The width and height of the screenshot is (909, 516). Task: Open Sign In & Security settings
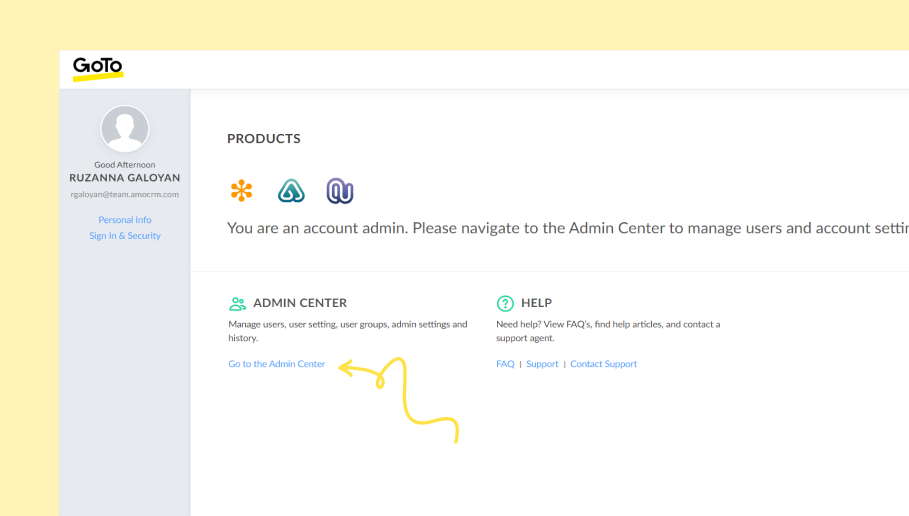point(125,235)
